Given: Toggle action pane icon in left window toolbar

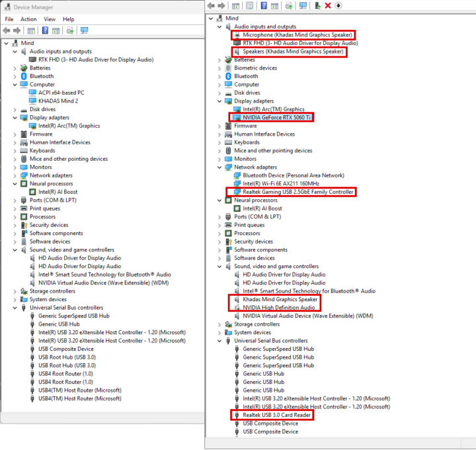Looking at the screenshot, I should [56, 30].
